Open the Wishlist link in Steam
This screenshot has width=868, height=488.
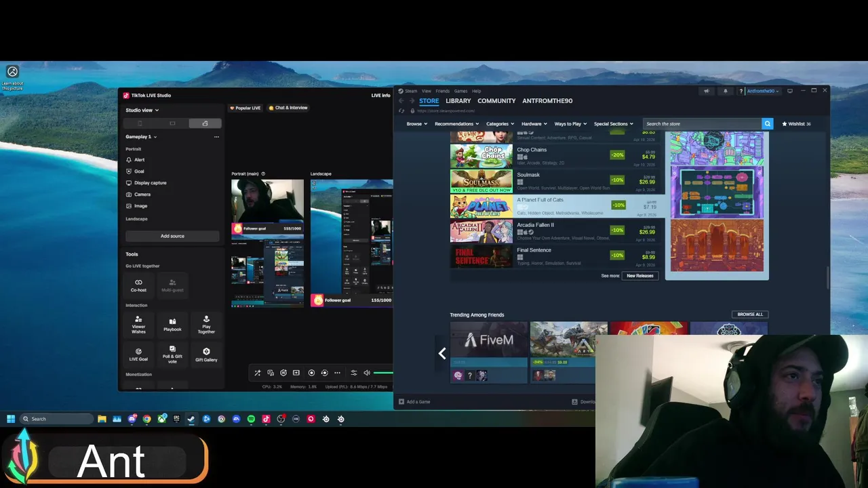click(796, 124)
